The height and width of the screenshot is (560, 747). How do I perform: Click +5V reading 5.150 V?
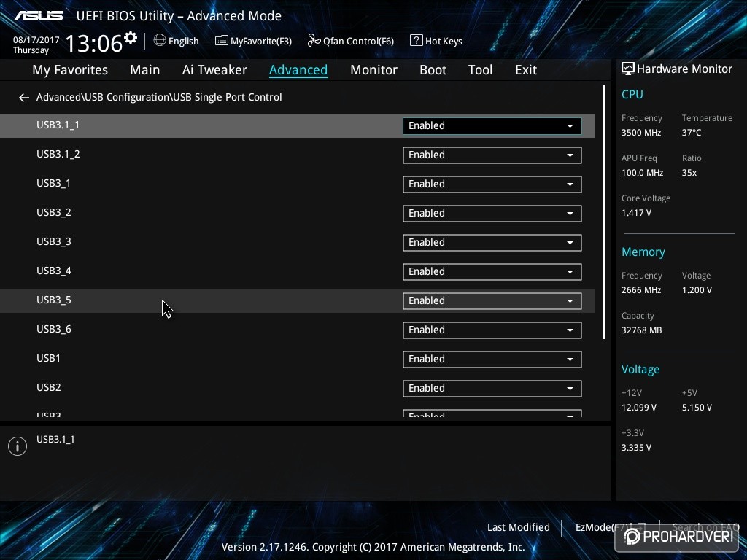coord(697,408)
